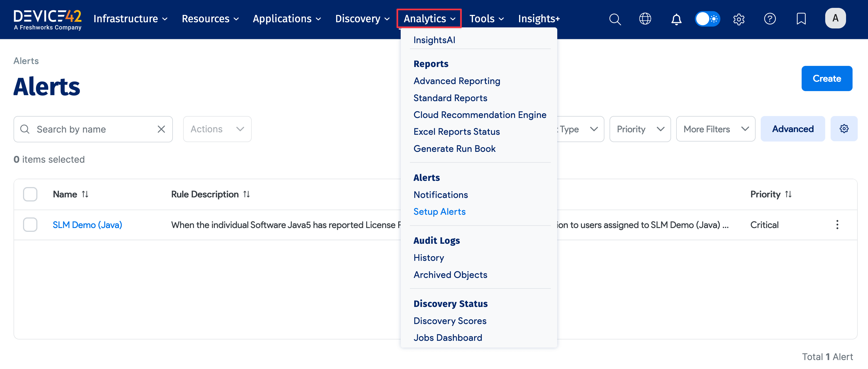Check the SLM Demo (Java) row checkbox

[30, 225]
